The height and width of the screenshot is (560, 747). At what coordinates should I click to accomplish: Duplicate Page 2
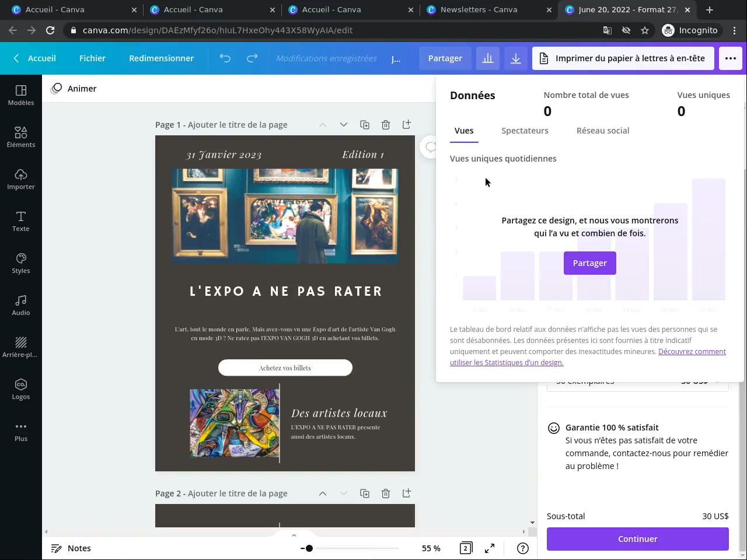point(365,494)
